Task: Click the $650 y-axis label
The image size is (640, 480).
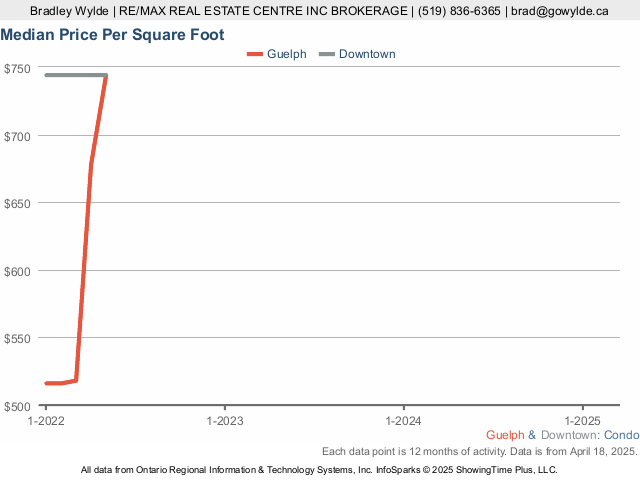Action: click(x=17, y=204)
